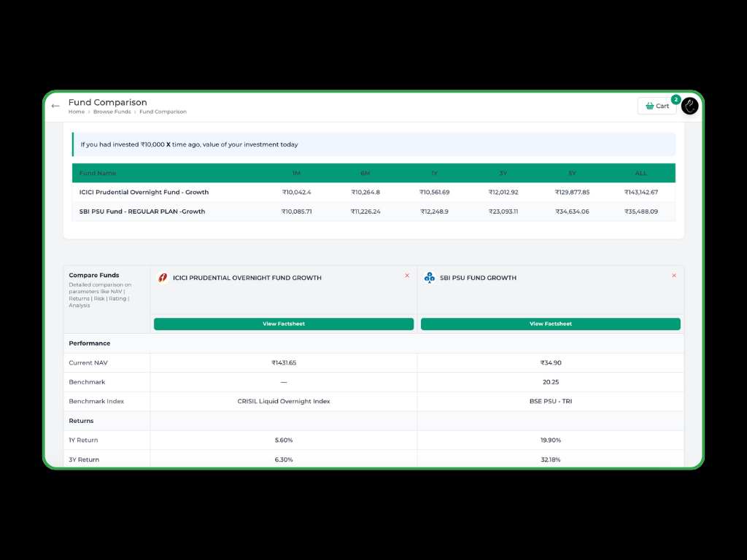View Factsheet for SBI PSU Fund
The height and width of the screenshot is (560, 747).
[x=551, y=324]
